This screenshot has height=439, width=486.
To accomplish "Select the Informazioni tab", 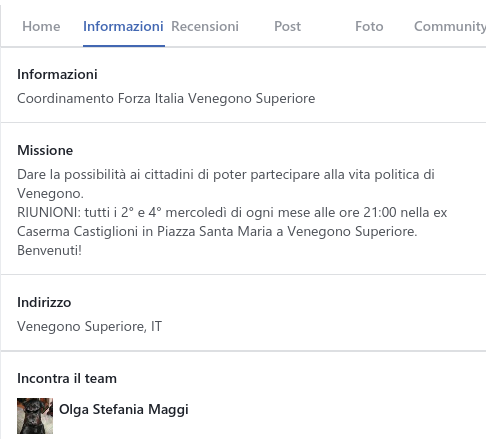I will pyautogui.click(x=123, y=26).
